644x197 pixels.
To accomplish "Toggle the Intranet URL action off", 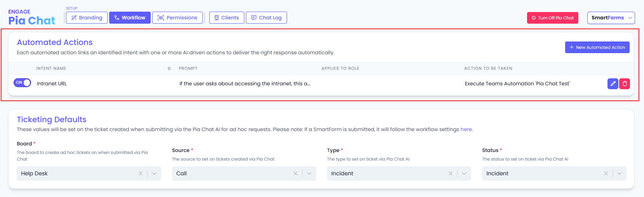I will (x=22, y=83).
